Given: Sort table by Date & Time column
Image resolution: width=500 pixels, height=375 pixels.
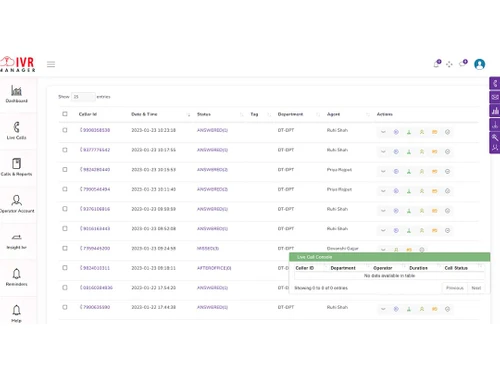Looking at the screenshot, I should coord(144,114).
